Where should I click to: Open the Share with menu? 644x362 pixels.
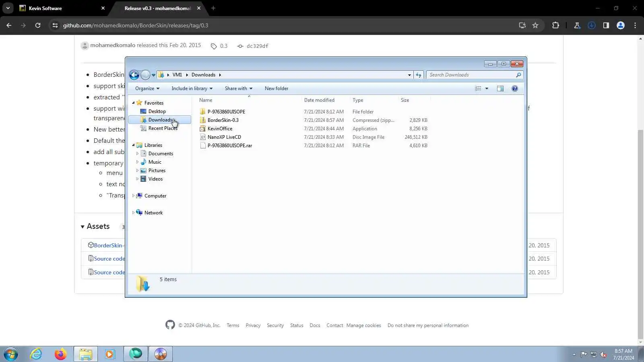point(239,88)
